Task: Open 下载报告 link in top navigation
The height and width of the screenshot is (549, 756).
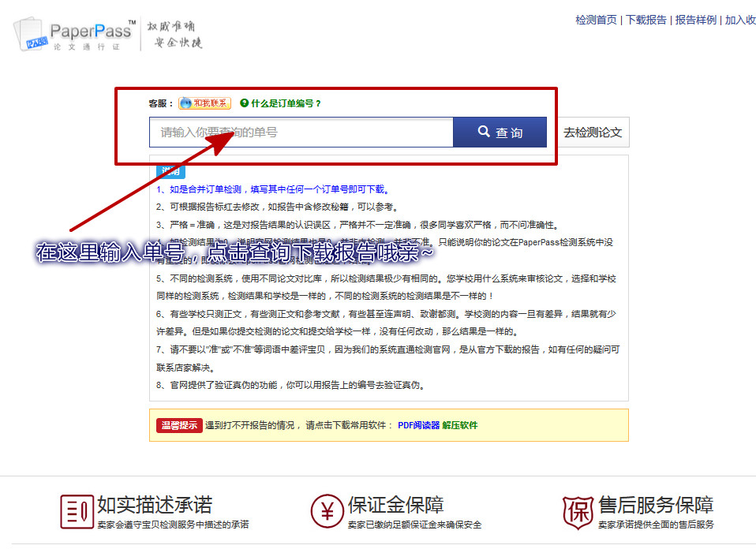Action: tap(646, 20)
